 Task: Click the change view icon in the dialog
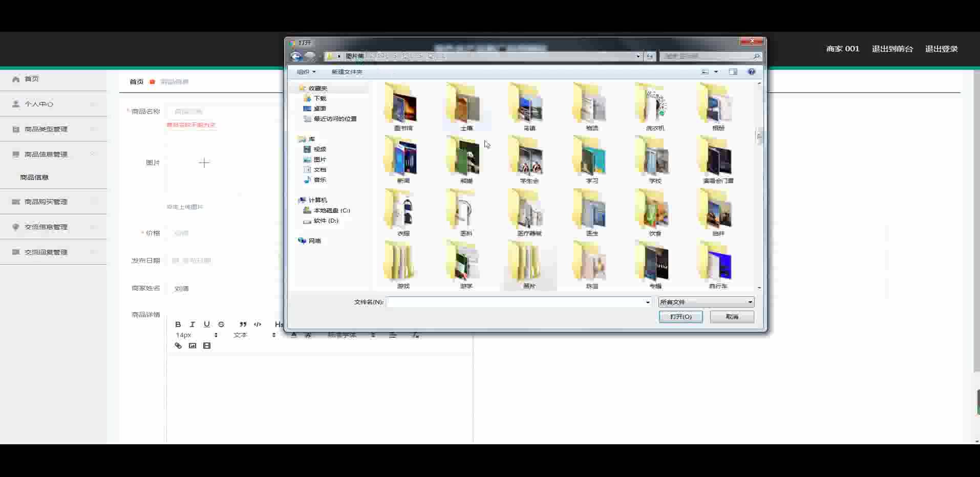tap(705, 72)
